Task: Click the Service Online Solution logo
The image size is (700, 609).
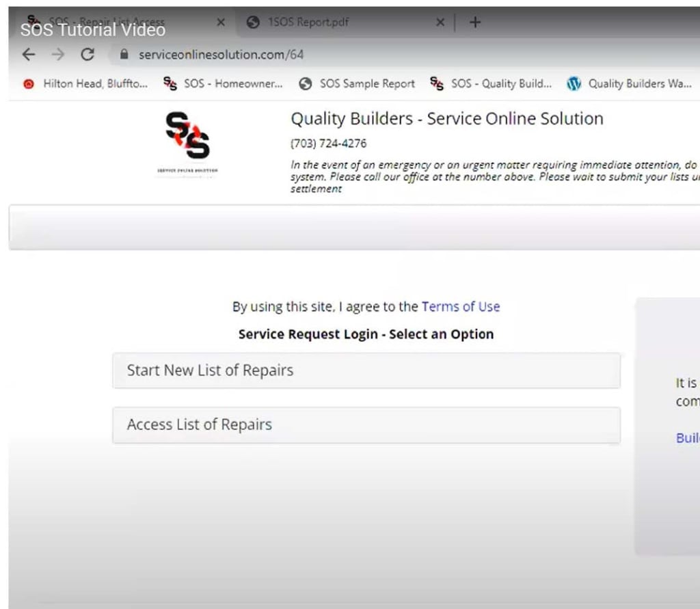Action: (187, 141)
